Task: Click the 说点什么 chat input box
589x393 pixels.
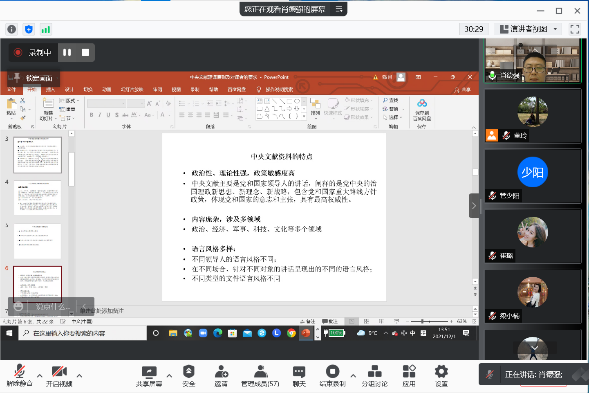Action: 53,307
